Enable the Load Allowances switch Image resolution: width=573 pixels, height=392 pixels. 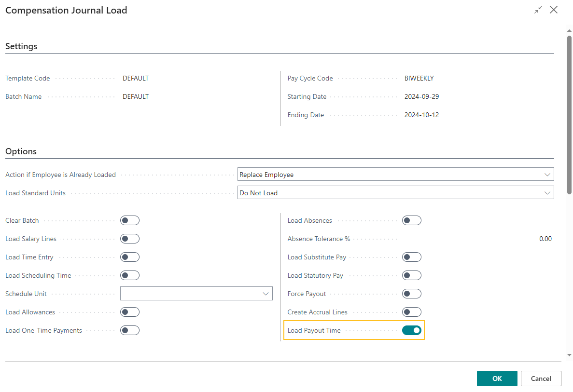tap(129, 311)
